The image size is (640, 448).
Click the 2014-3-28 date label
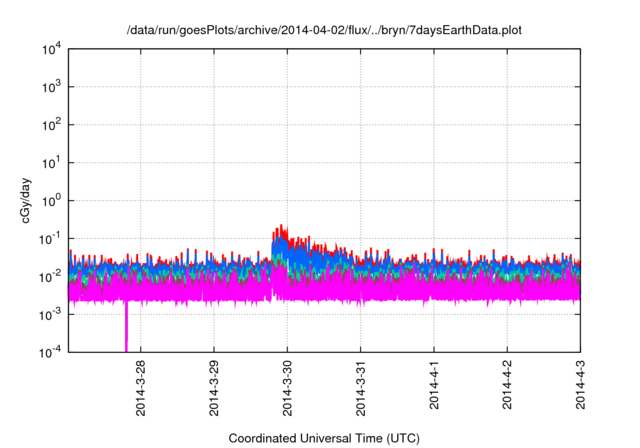pyautogui.click(x=141, y=388)
